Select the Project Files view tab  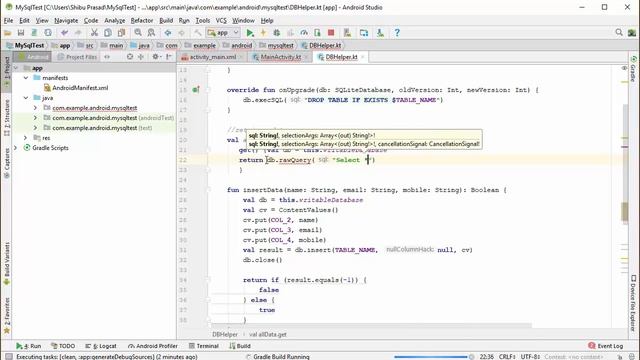(77, 57)
